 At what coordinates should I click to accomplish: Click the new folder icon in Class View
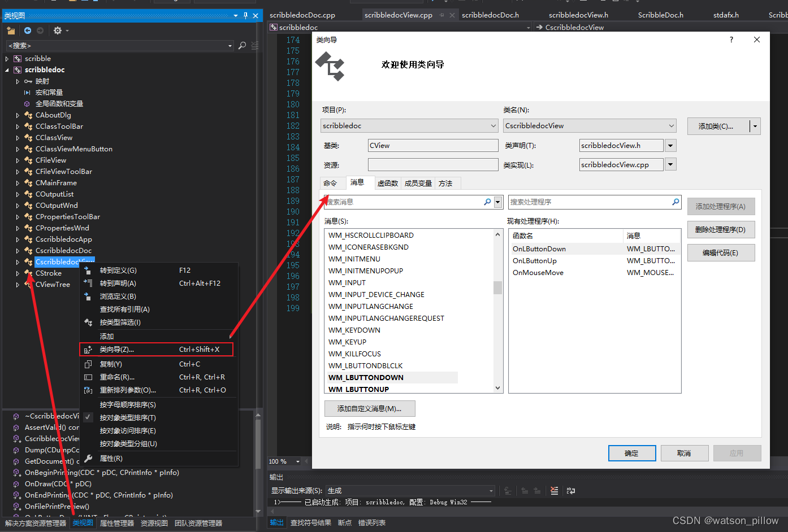click(x=11, y=30)
